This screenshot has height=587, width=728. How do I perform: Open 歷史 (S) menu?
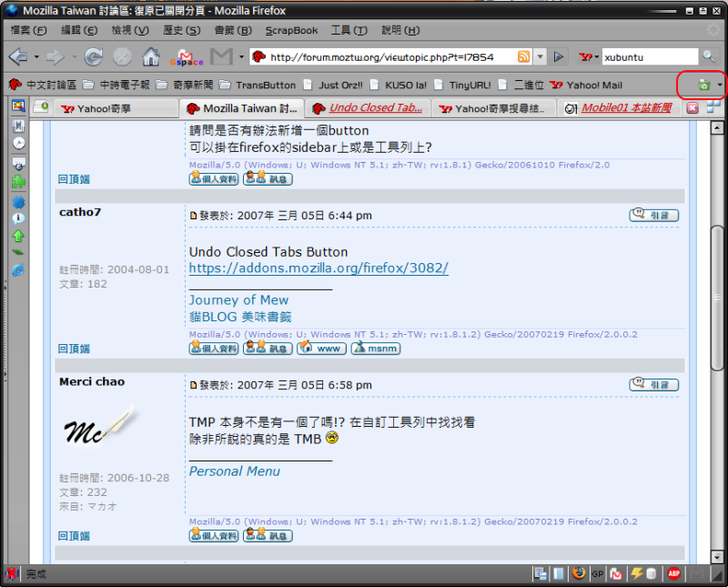(181, 30)
